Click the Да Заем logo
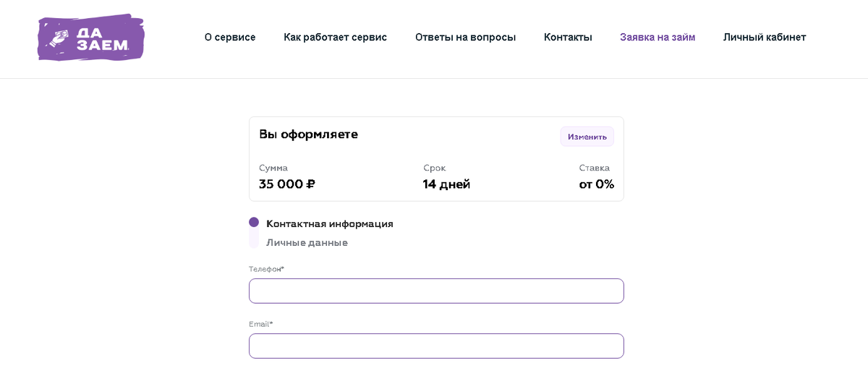Viewport: 868px width, 376px height. point(90,37)
